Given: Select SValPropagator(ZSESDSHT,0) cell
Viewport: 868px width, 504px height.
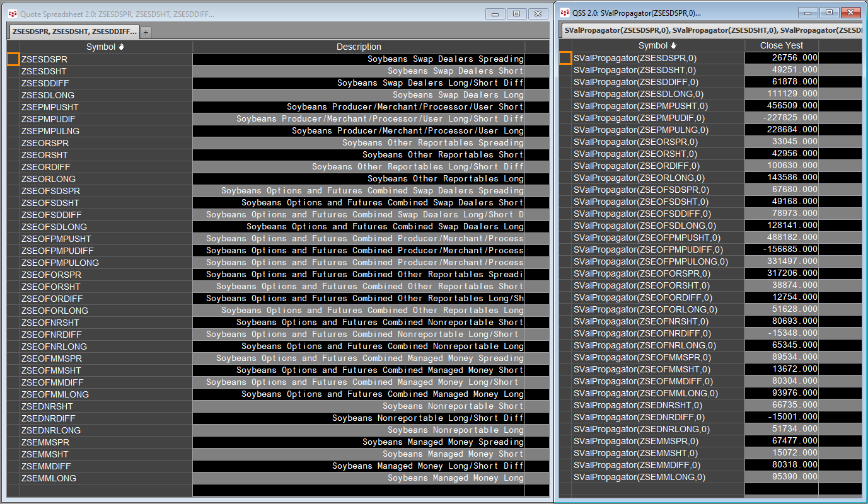Looking at the screenshot, I should 657,70.
